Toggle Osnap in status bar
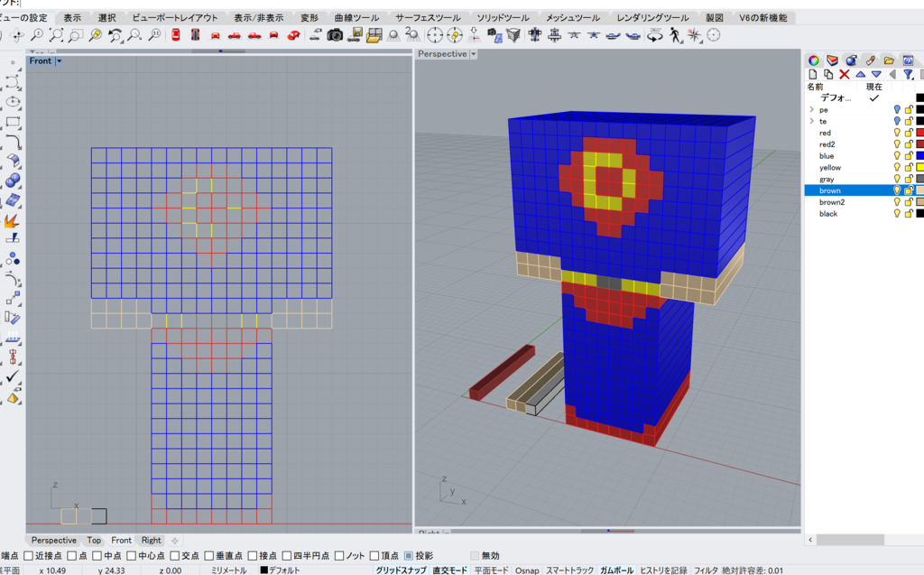 click(x=527, y=570)
